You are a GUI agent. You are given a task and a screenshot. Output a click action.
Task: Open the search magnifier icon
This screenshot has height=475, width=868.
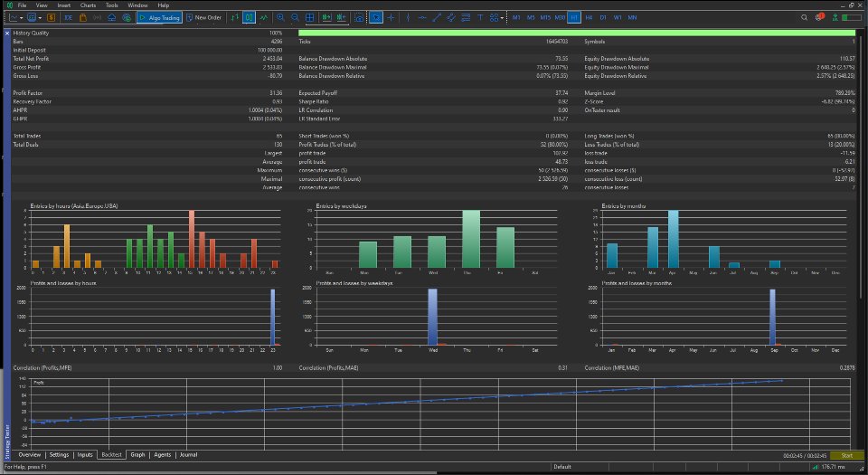point(805,18)
